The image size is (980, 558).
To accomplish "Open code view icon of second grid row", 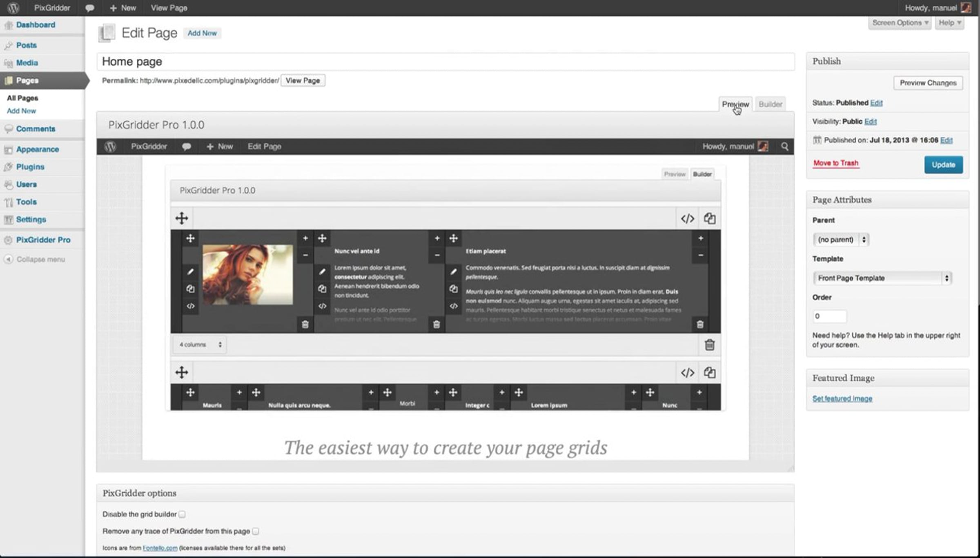I will pos(687,373).
